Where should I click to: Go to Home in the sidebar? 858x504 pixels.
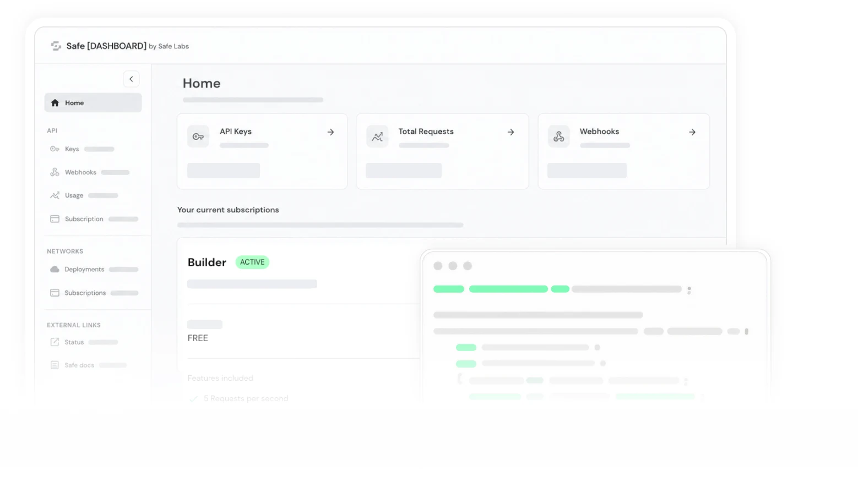[x=93, y=103]
